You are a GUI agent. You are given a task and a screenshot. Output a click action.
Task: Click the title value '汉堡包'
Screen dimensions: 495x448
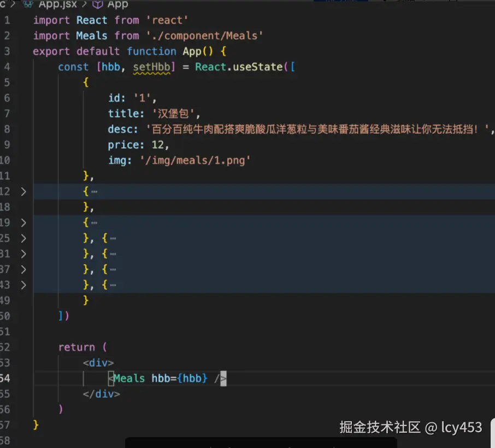[173, 114]
